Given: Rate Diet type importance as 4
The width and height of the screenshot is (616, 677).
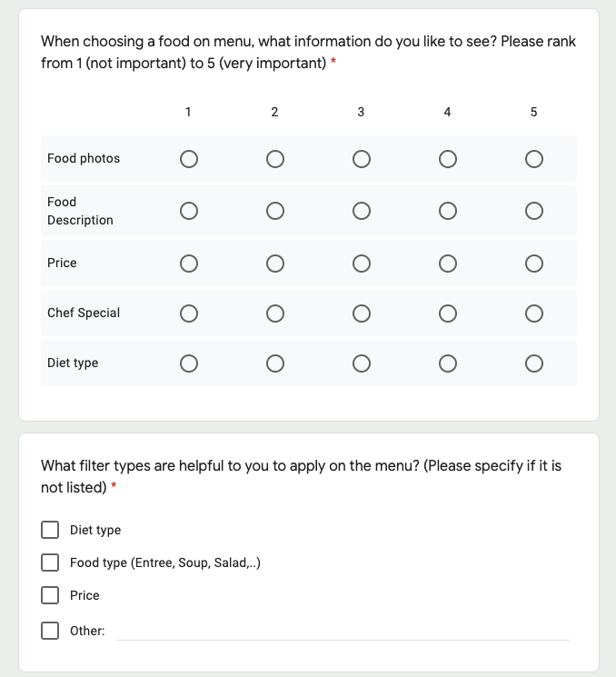Looking at the screenshot, I should coord(448,363).
